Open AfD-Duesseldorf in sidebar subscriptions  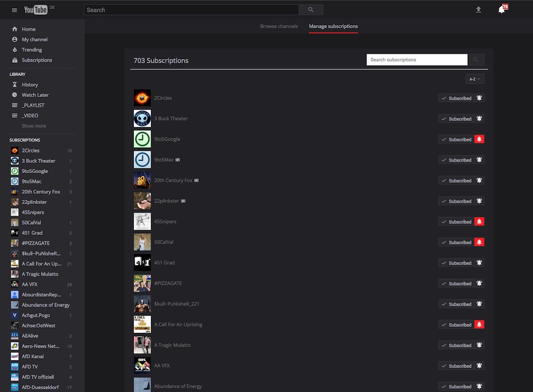click(x=41, y=387)
